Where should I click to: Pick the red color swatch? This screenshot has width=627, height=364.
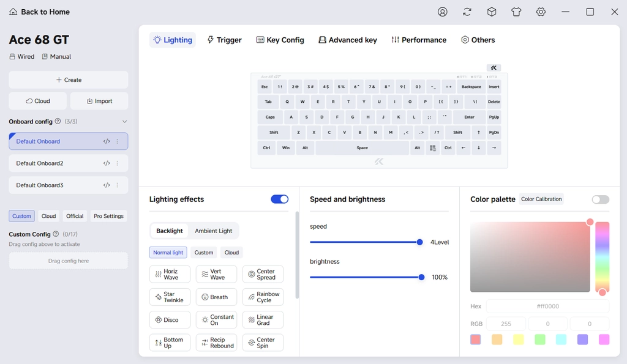click(x=475, y=340)
